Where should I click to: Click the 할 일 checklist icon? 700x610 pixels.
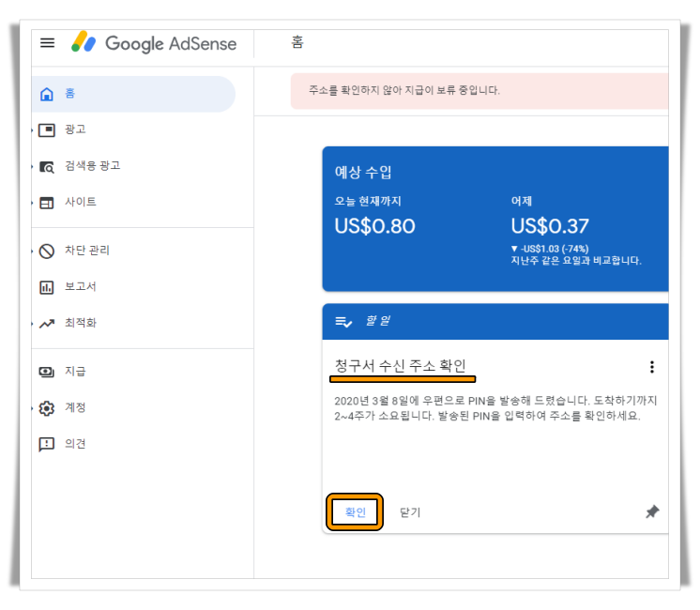[343, 322]
